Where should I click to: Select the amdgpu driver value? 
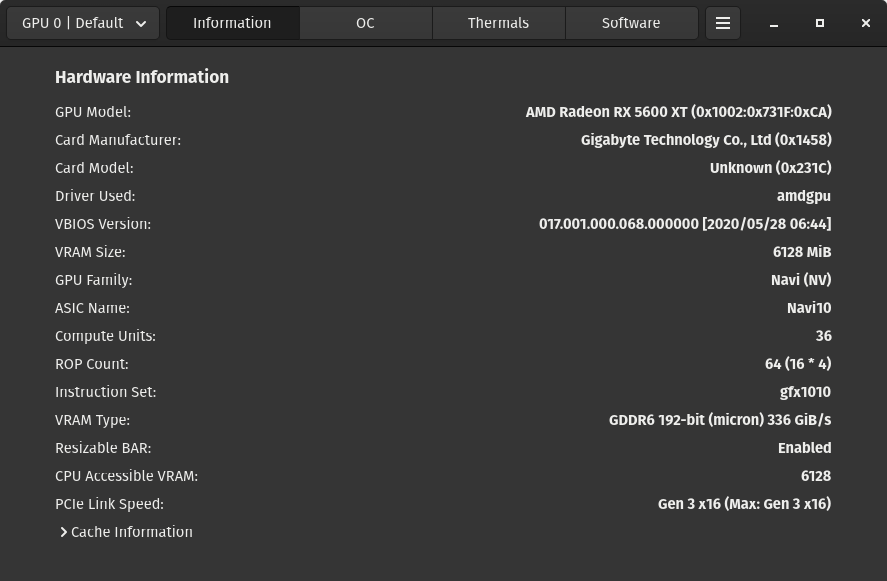click(803, 196)
